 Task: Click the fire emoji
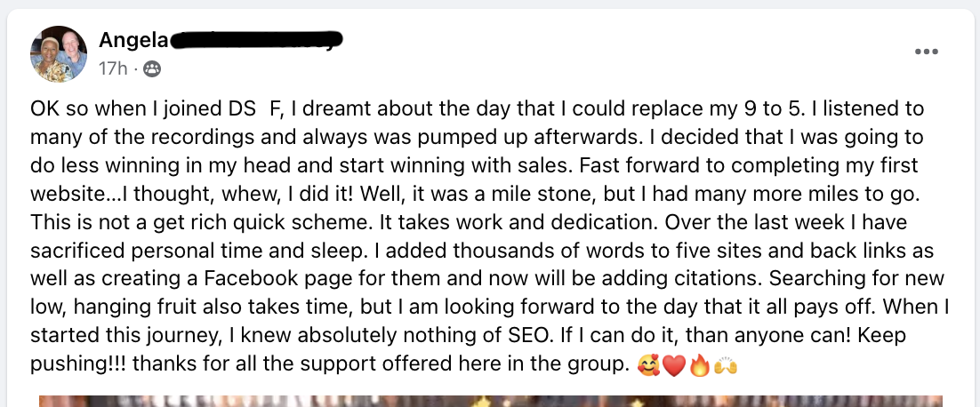click(x=699, y=366)
